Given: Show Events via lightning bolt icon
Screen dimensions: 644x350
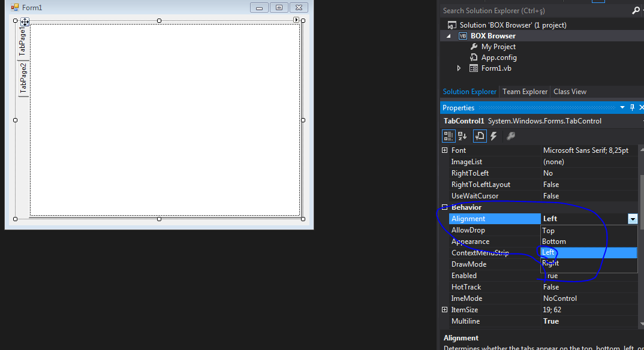Looking at the screenshot, I should 493,136.
